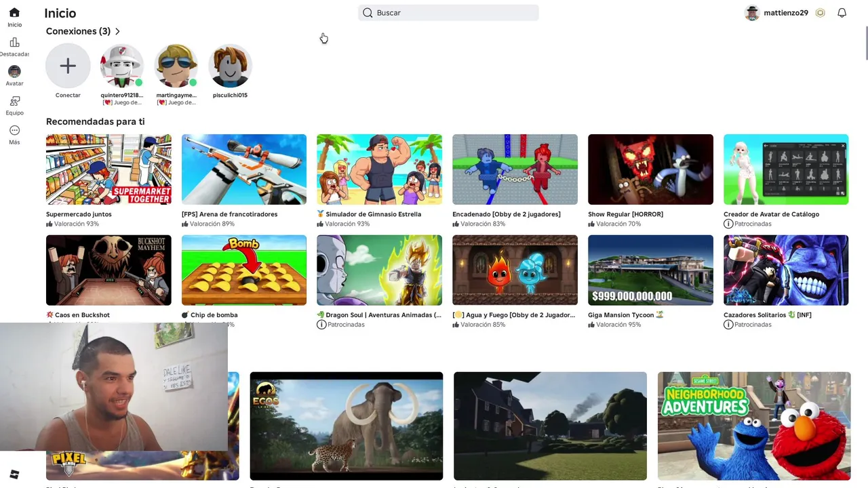Screen dimensions: 868x488
Task: Open Agua y Fuego Obby thumbnail
Action: coord(515,270)
